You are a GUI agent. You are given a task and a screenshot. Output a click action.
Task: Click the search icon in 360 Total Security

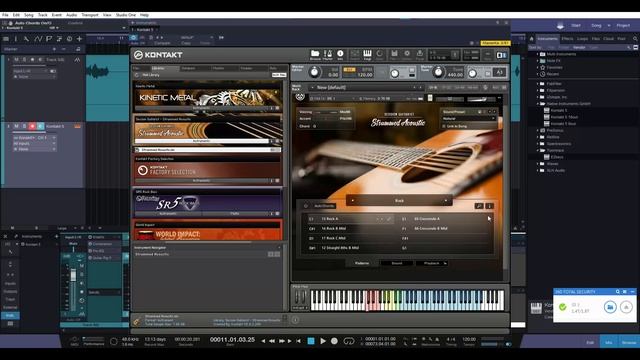(x=618, y=291)
